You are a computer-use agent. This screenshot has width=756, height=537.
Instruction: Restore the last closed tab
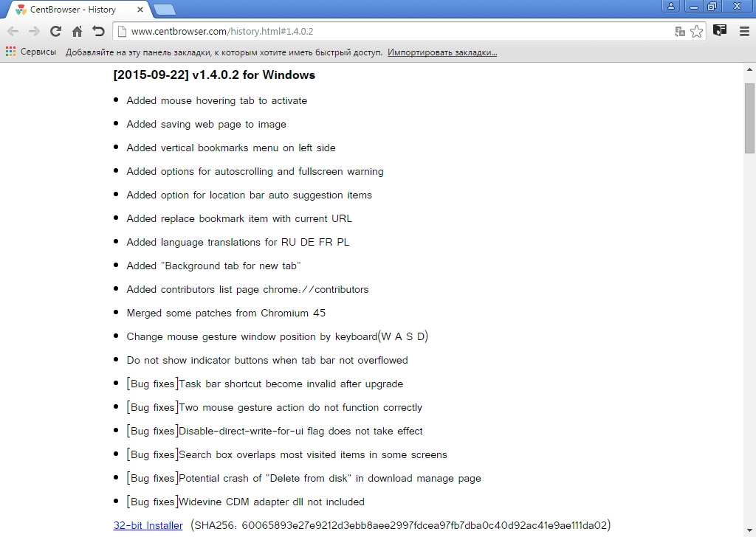click(x=98, y=32)
